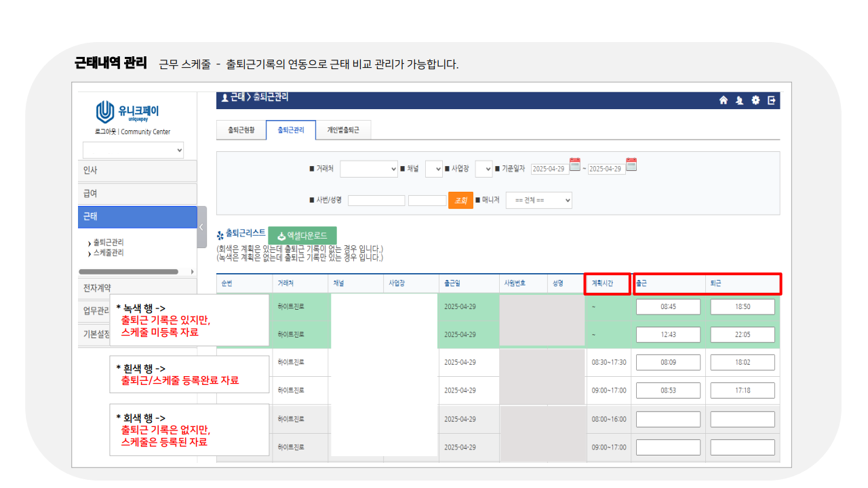Switch to the 출퇴근현황 tab
Viewport: 868px width, 488px height.
pos(241,129)
